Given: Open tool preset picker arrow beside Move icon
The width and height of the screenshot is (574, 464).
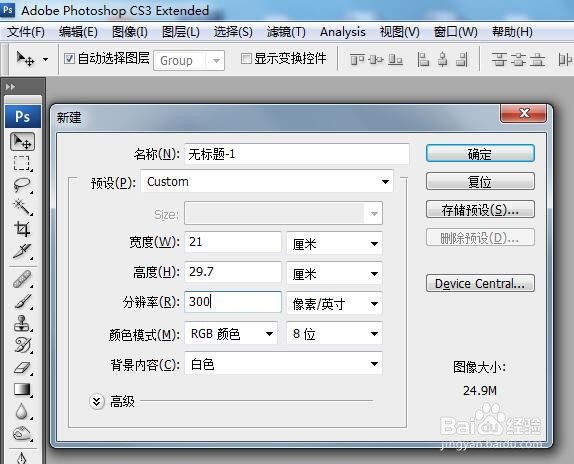Looking at the screenshot, I should (x=45, y=59).
